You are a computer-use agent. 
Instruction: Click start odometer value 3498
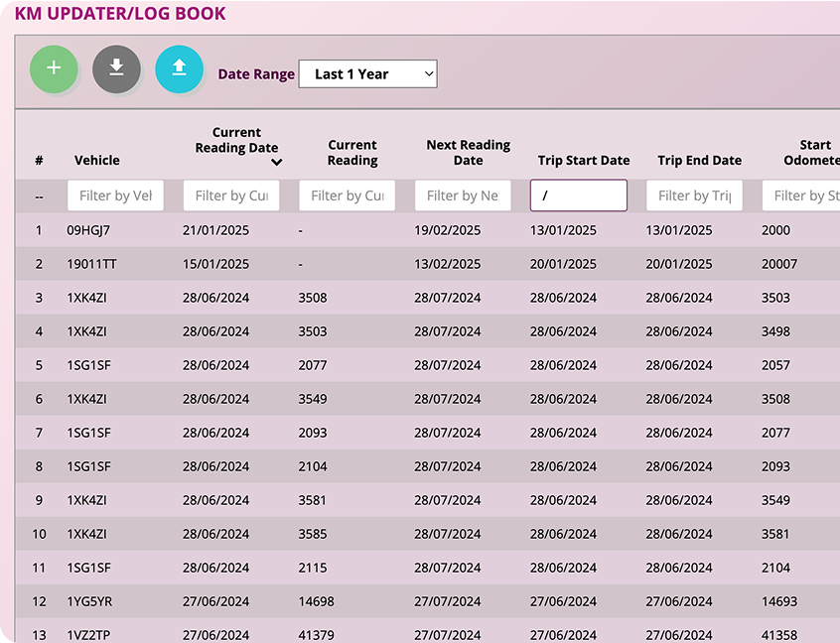[775, 331]
